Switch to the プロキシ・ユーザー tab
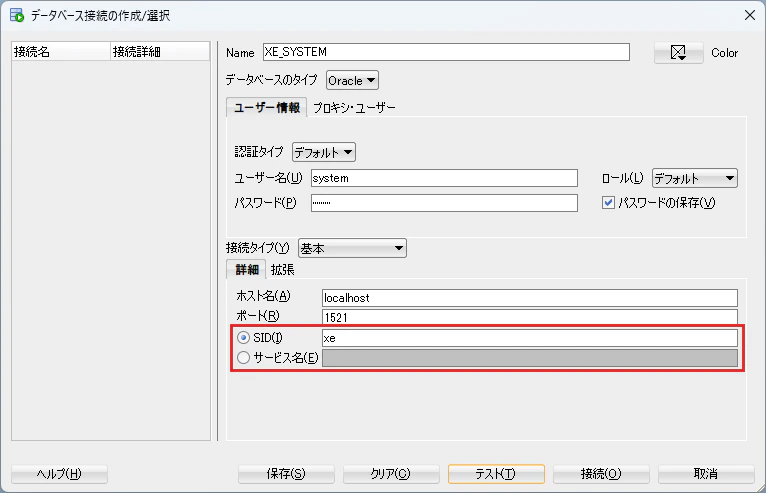 click(x=354, y=107)
